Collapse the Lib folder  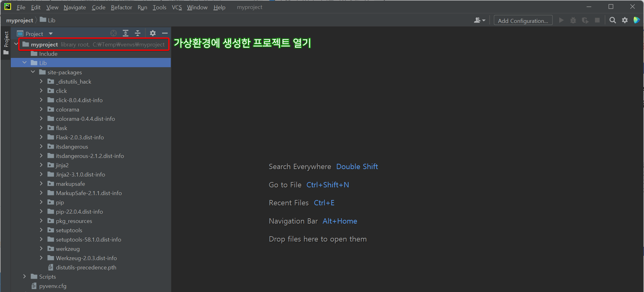(x=24, y=63)
